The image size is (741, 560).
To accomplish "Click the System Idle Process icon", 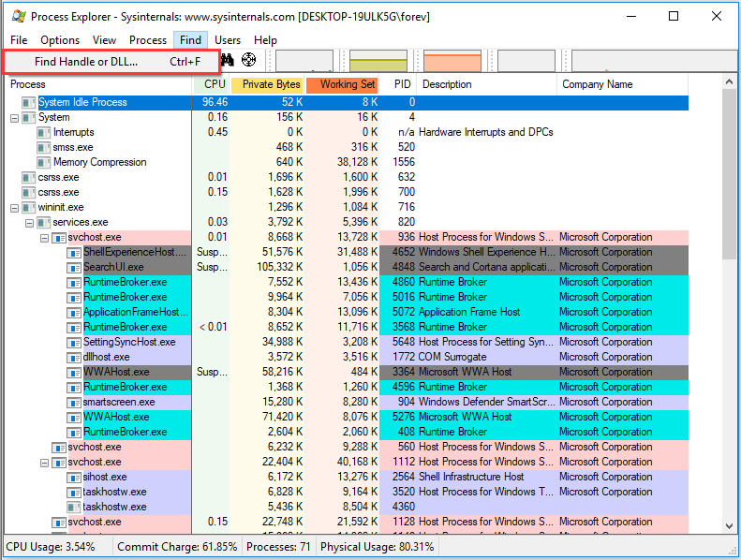I will pos(29,102).
